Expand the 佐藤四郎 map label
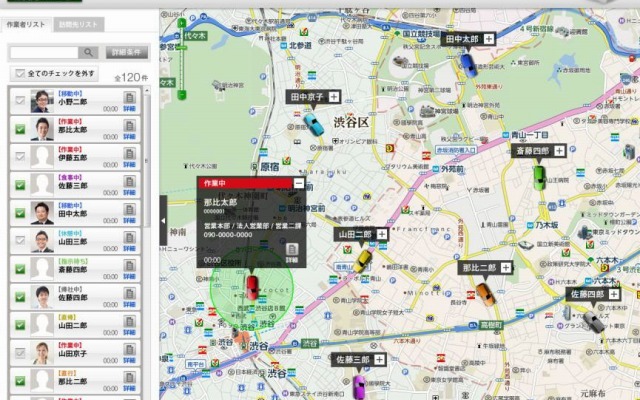This screenshot has width=640, height=400. point(614,294)
